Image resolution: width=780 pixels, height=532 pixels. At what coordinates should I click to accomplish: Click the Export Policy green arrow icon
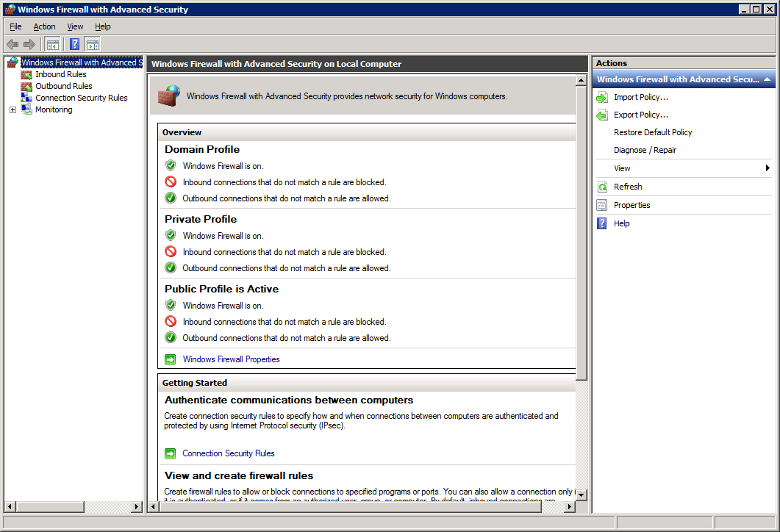click(x=602, y=115)
